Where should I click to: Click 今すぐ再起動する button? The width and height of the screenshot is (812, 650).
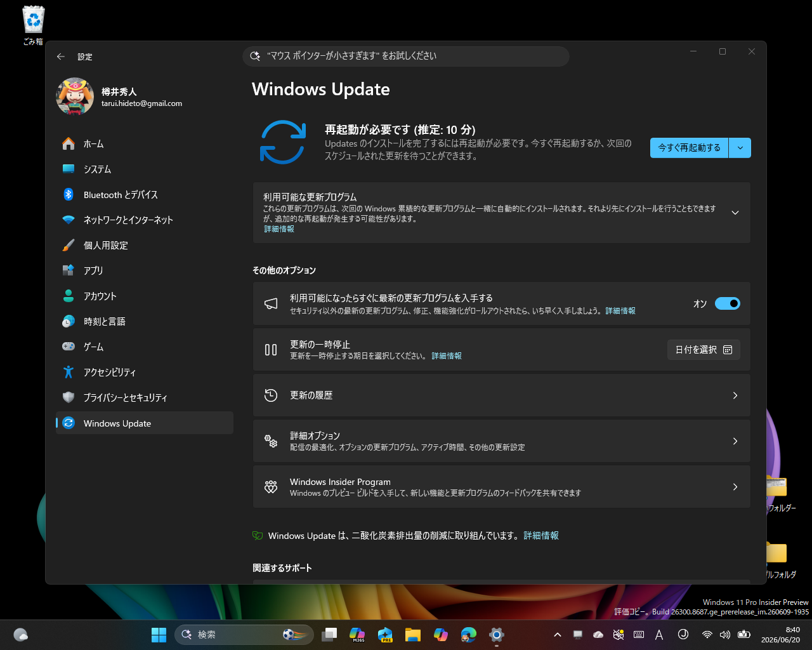pyautogui.click(x=689, y=148)
